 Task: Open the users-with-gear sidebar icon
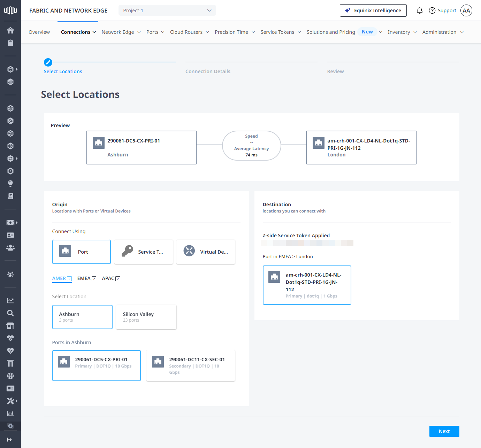coord(10,274)
